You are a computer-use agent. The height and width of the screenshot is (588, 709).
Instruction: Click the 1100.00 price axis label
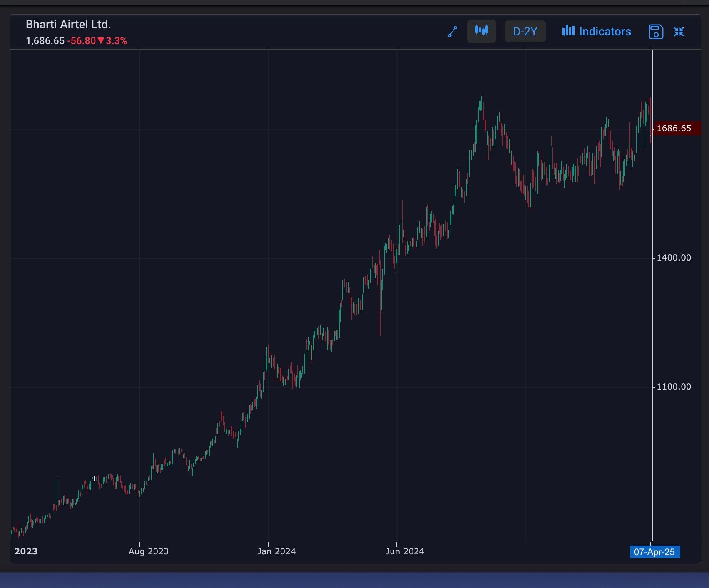pyautogui.click(x=674, y=387)
